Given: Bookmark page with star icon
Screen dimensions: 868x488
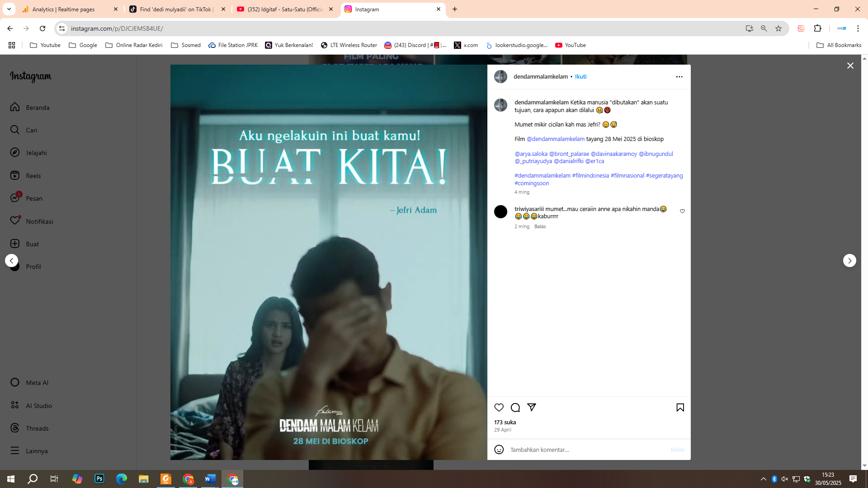Looking at the screenshot, I should pyautogui.click(x=778, y=28).
